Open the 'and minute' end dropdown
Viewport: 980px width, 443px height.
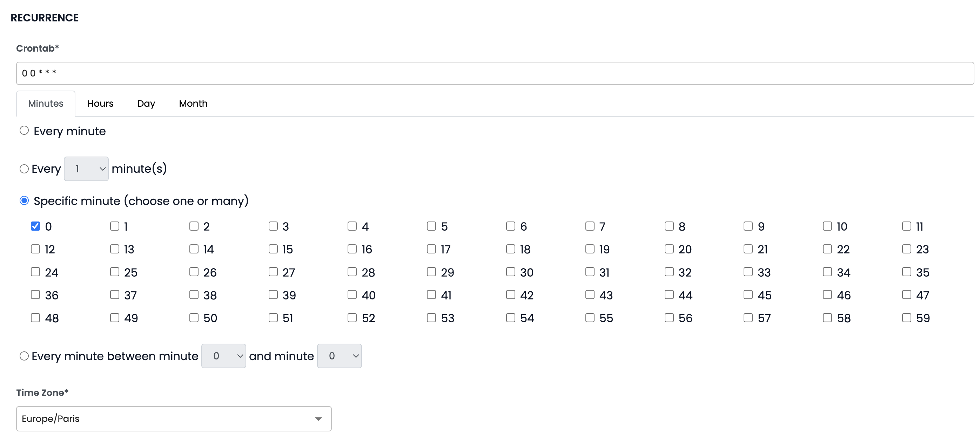point(339,356)
